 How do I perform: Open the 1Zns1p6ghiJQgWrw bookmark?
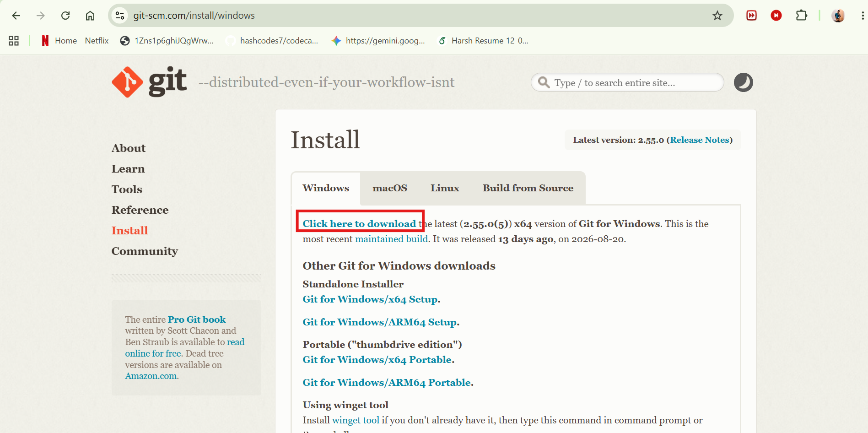(167, 41)
